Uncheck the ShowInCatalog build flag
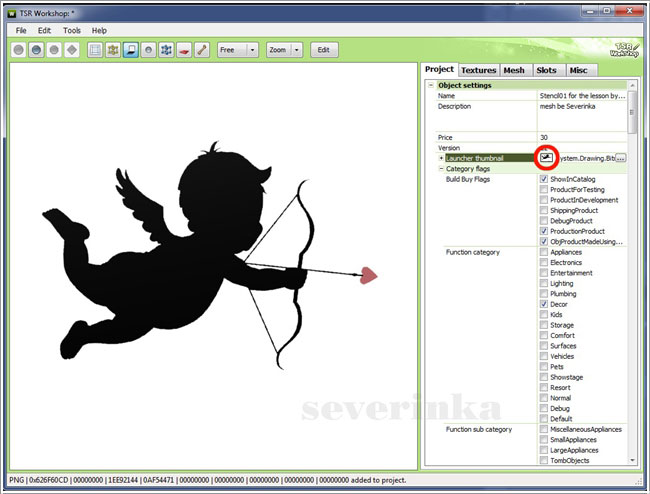650x494 pixels. pos(544,179)
